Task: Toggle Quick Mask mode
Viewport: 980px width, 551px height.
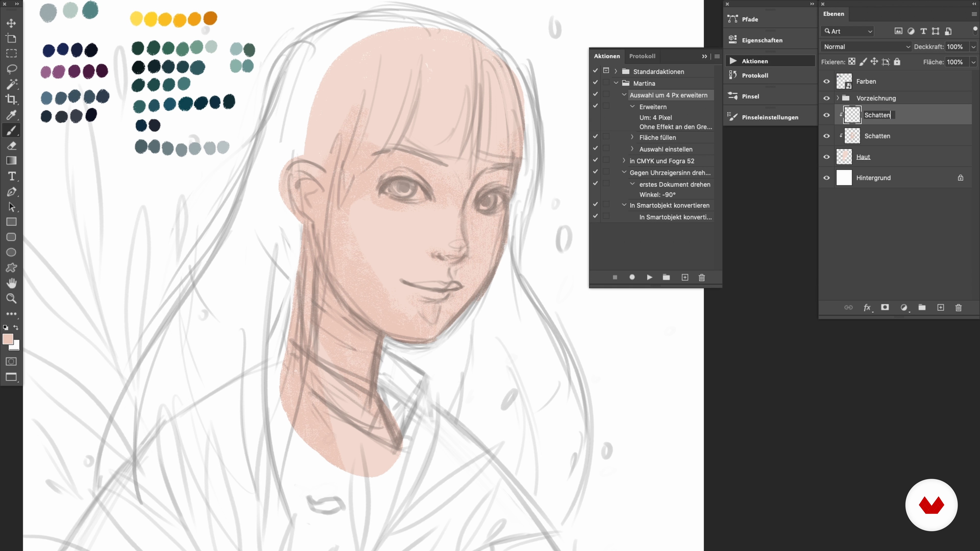Action: tap(11, 361)
